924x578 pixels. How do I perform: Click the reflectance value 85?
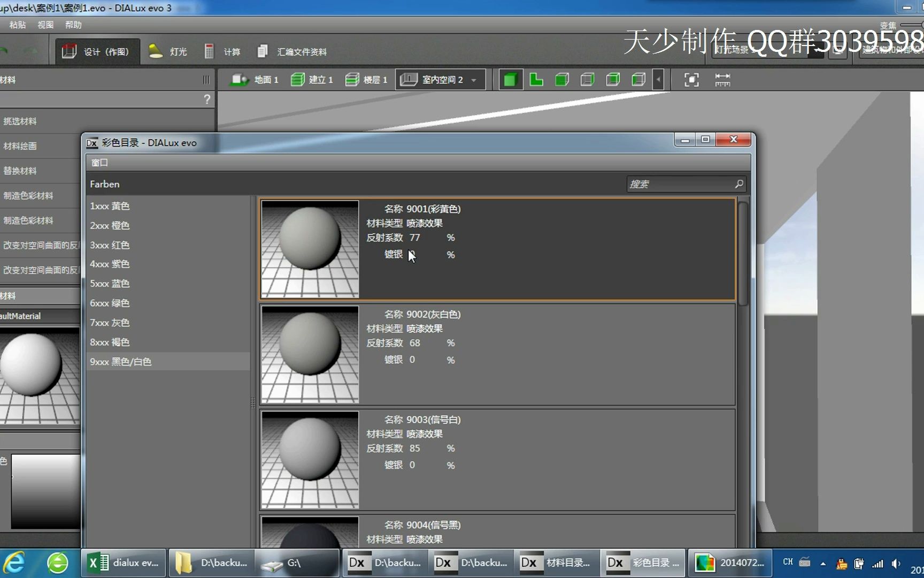pyautogui.click(x=415, y=448)
